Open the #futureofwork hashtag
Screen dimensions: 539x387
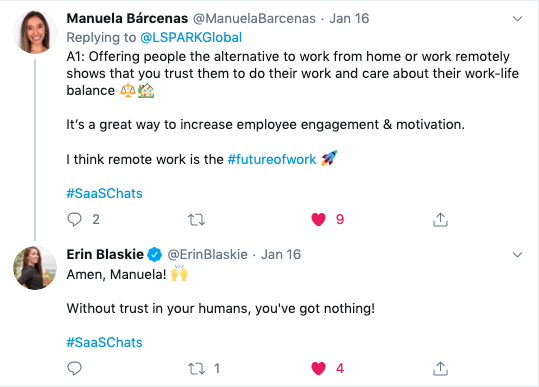point(272,159)
